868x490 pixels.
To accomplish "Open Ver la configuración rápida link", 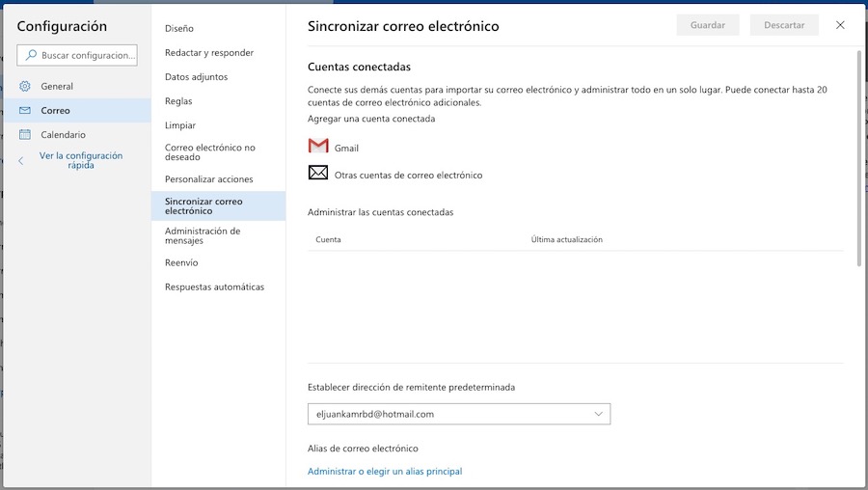I will [81, 160].
